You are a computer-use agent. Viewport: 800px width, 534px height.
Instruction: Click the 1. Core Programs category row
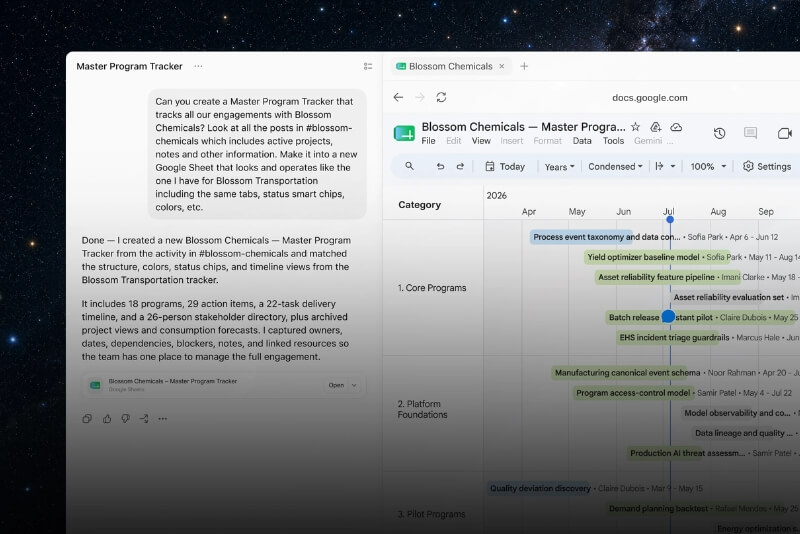pyautogui.click(x=432, y=288)
